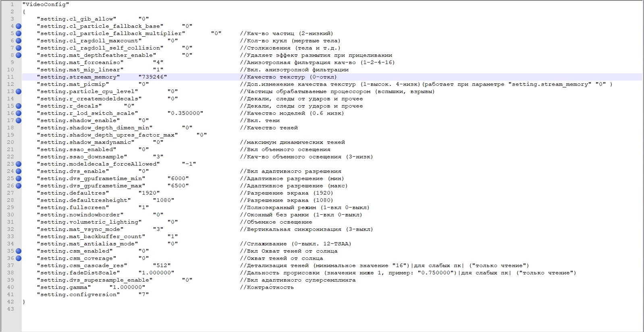Click the "512" csm_cascade_res value

coord(162,266)
